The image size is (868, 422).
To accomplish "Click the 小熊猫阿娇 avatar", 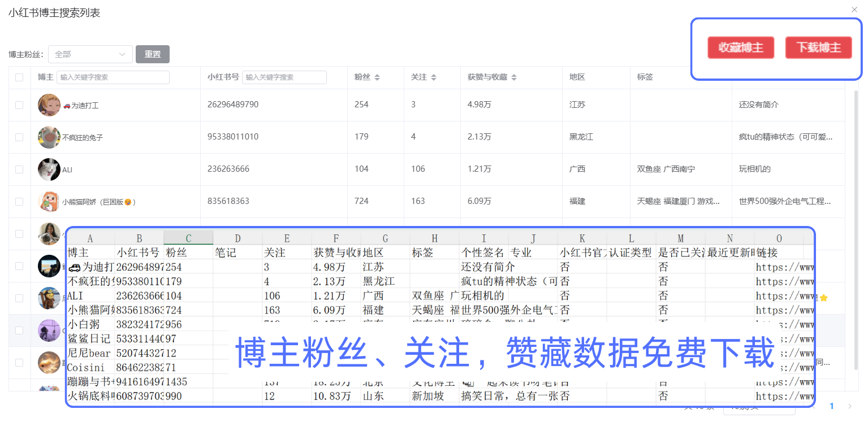I will click(49, 202).
